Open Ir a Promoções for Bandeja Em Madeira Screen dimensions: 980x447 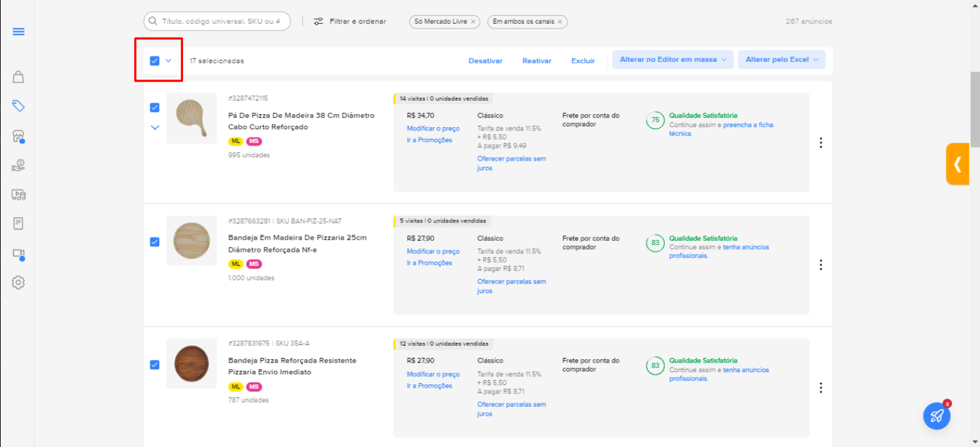pos(428,263)
